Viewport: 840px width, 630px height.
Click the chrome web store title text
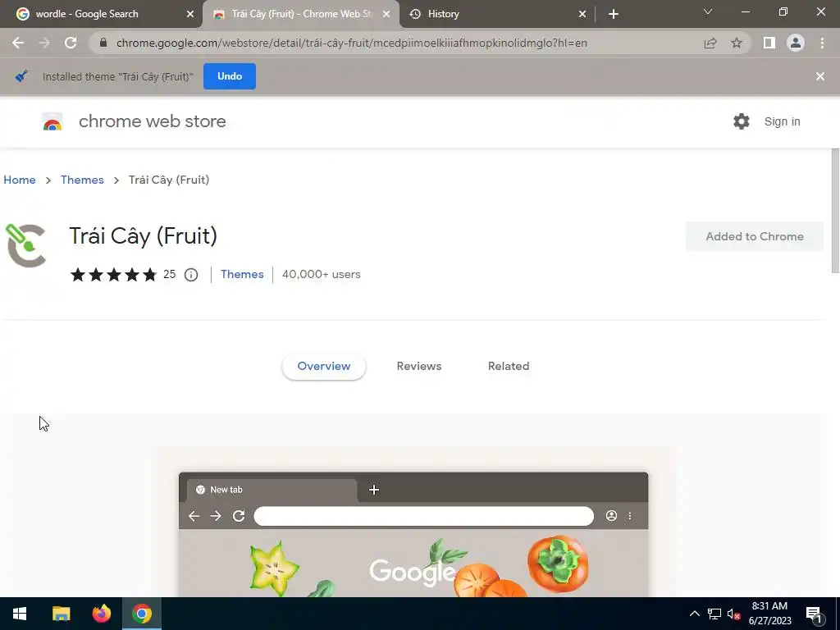tap(152, 121)
